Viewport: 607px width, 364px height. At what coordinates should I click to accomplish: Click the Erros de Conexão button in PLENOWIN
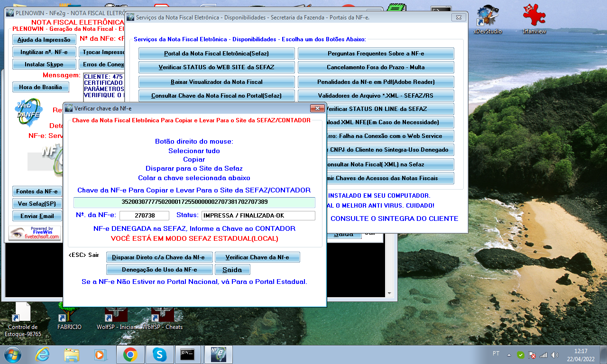(101, 64)
